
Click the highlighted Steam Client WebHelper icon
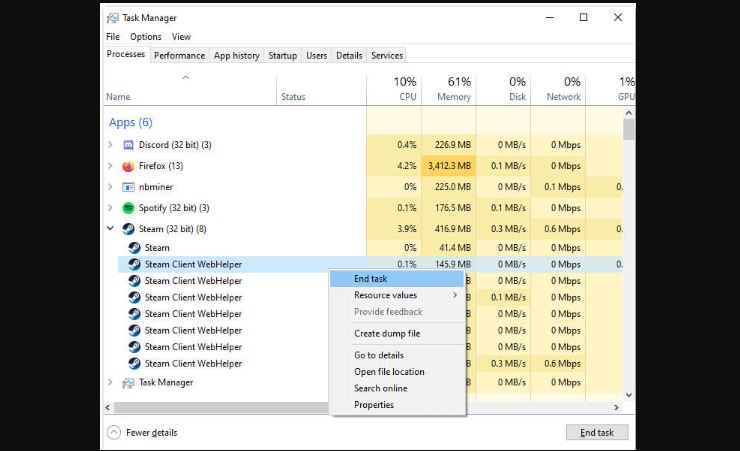click(x=135, y=264)
